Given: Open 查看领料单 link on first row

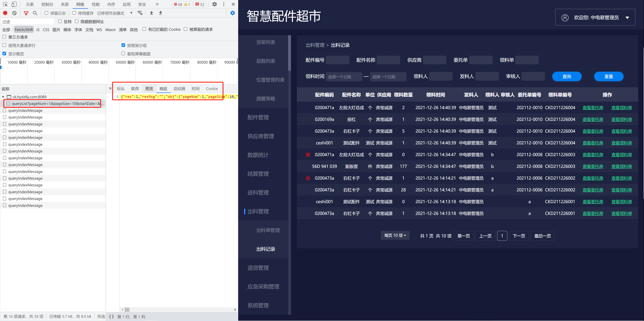Looking at the screenshot, I should click(x=622, y=107).
